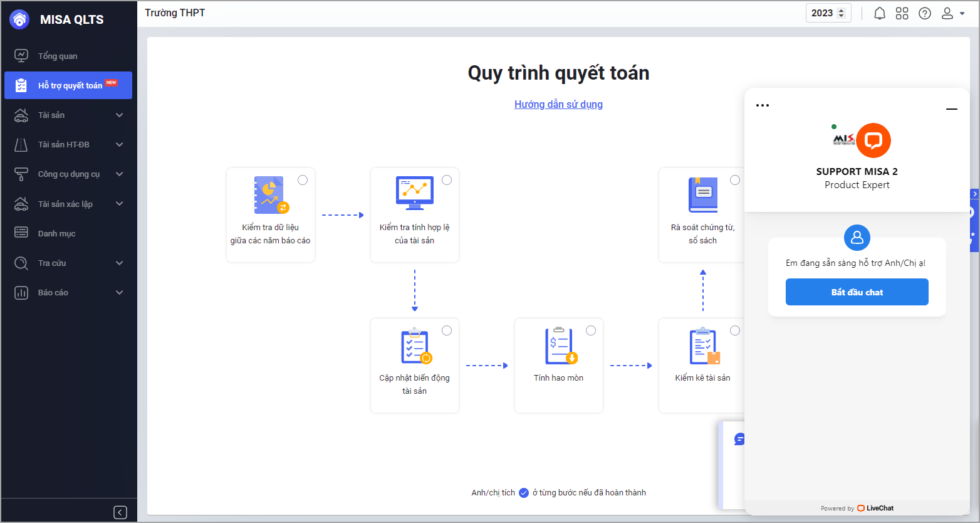The image size is (980, 523).
Task: Click the Danh mục list icon
Action: coord(21,233)
